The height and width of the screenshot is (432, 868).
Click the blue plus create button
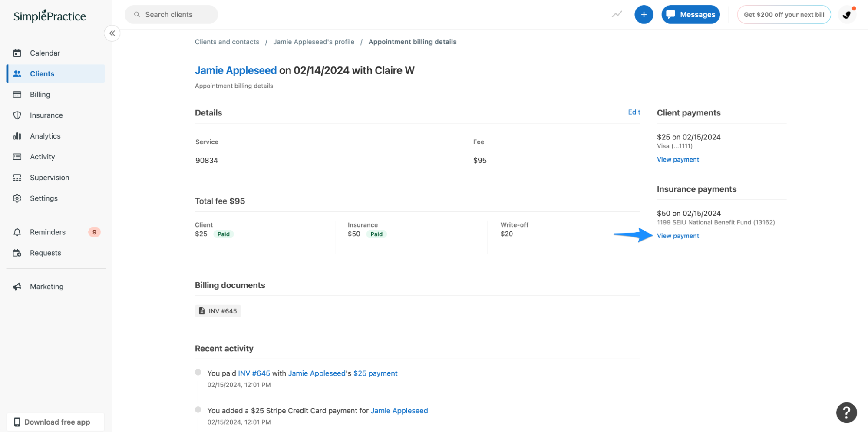644,14
